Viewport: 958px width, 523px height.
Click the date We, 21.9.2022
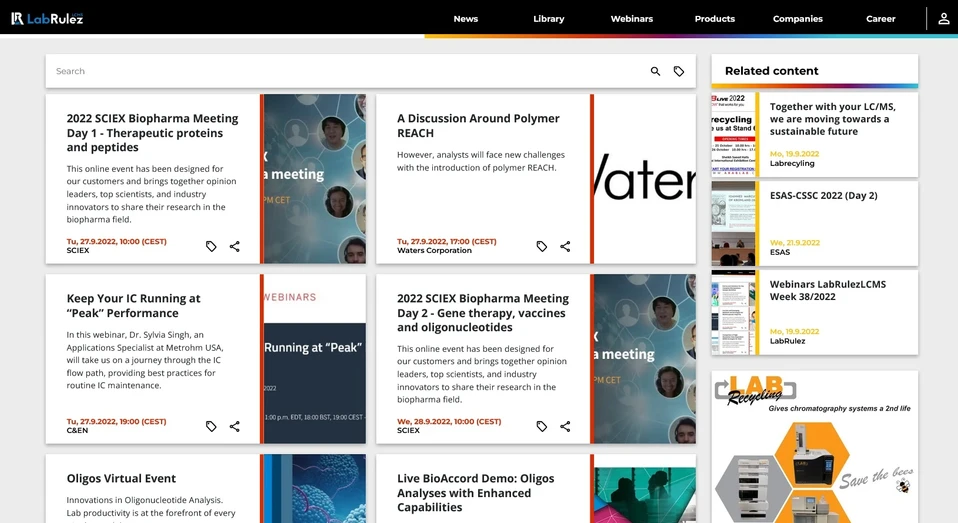coord(795,243)
